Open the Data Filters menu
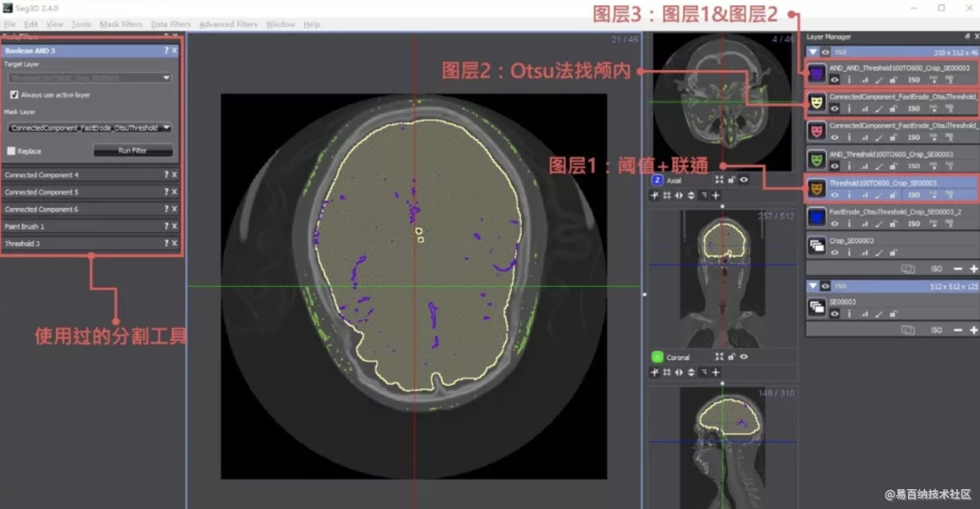The height and width of the screenshot is (509, 980). [x=171, y=24]
